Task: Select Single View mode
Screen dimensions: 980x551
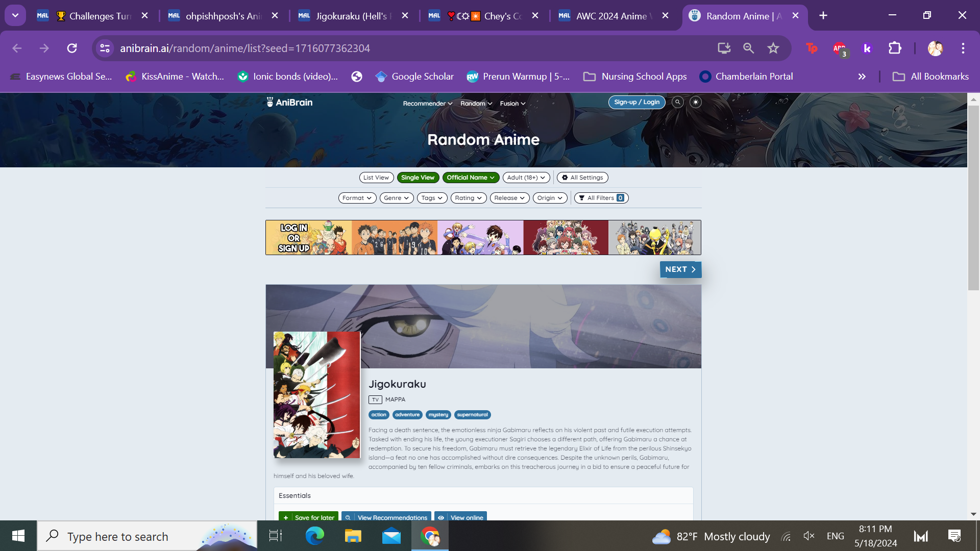Action: [418, 178]
